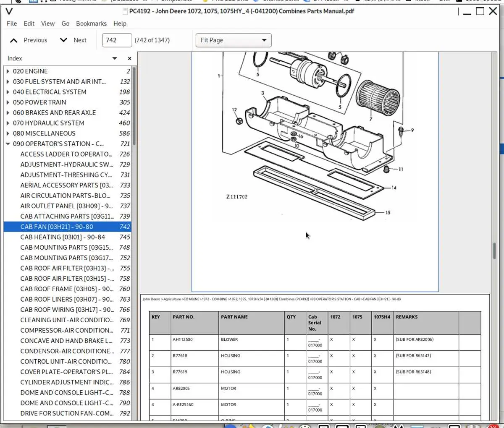The width and height of the screenshot is (504, 428).
Task: Select CAB ATTACHING PARTS [03G11 entry
Action: pos(67,216)
